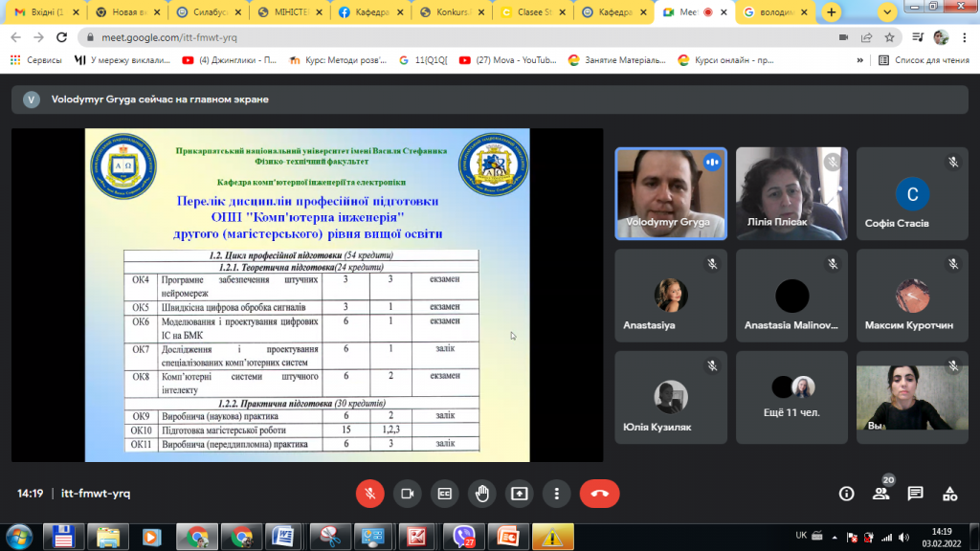Open the activities panel icon
This screenshot has height=551, width=980.
pyautogui.click(x=950, y=494)
